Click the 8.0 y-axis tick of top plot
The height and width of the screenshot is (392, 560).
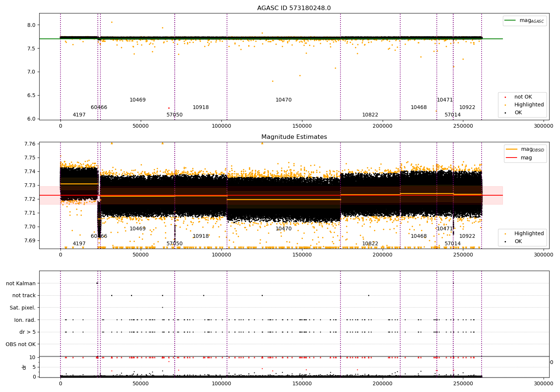point(31,25)
